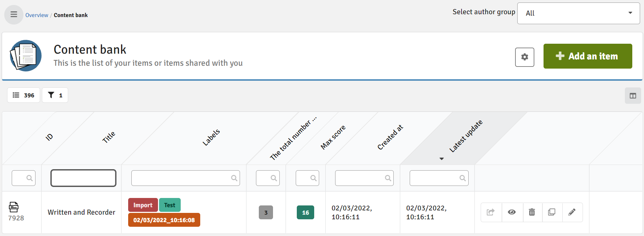Viewport: 644px width, 236px height.
Task: Preview item 7928 with the eye icon
Action: coord(512,212)
